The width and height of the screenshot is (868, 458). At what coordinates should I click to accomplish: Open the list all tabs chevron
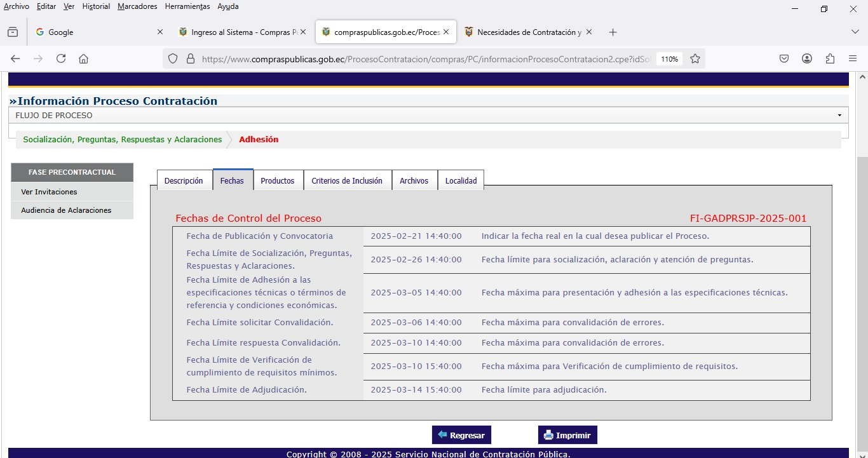tap(855, 32)
